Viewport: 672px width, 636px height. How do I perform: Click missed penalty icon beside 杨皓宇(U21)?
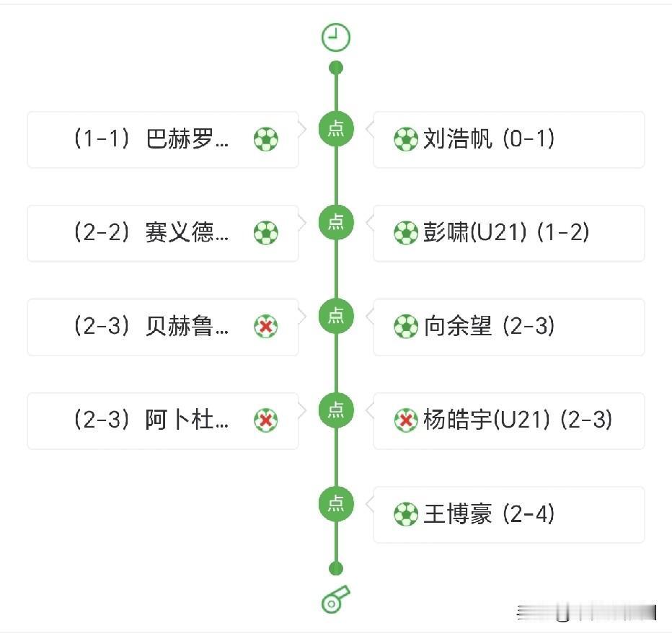click(405, 420)
